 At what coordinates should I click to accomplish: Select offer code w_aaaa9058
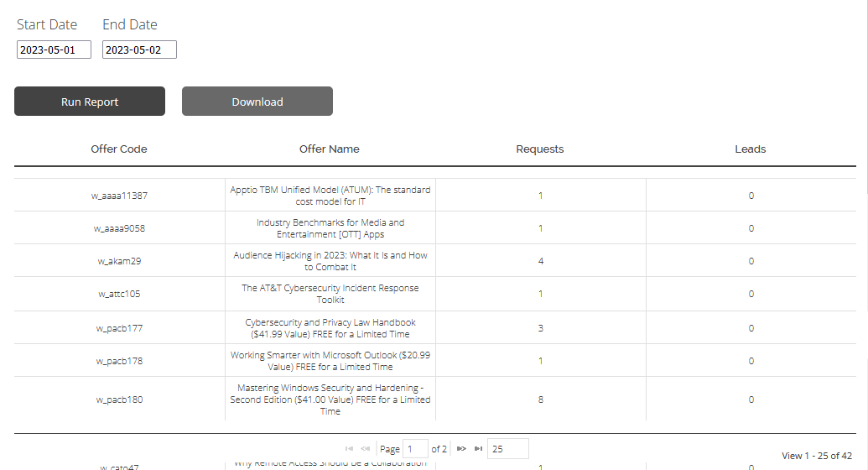(120, 227)
